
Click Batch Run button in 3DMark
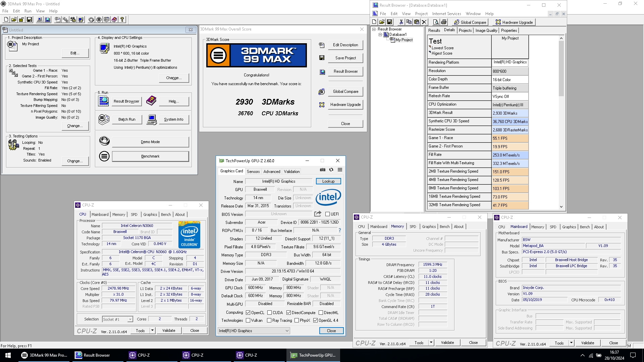click(x=127, y=119)
